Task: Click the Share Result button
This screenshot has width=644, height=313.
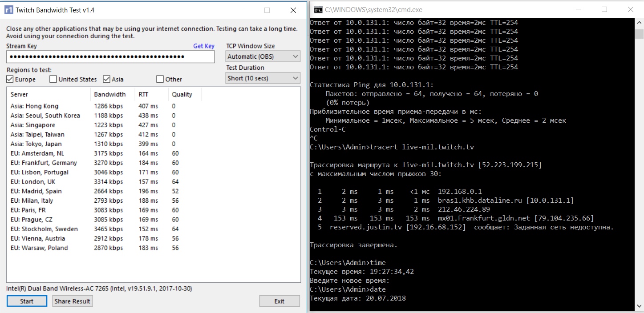Action: coord(72,301)
